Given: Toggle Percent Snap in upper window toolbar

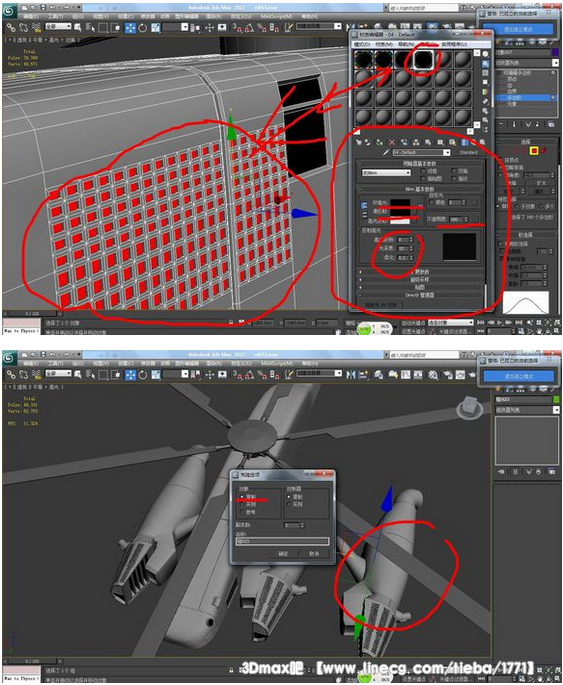Looking at the screenshot, I should tap(262, 28).
